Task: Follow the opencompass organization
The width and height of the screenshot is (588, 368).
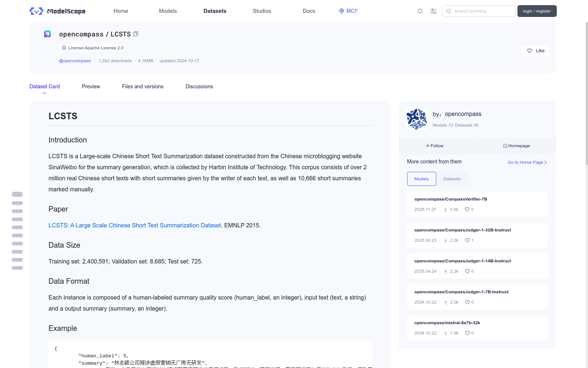Action: (434, 146)
